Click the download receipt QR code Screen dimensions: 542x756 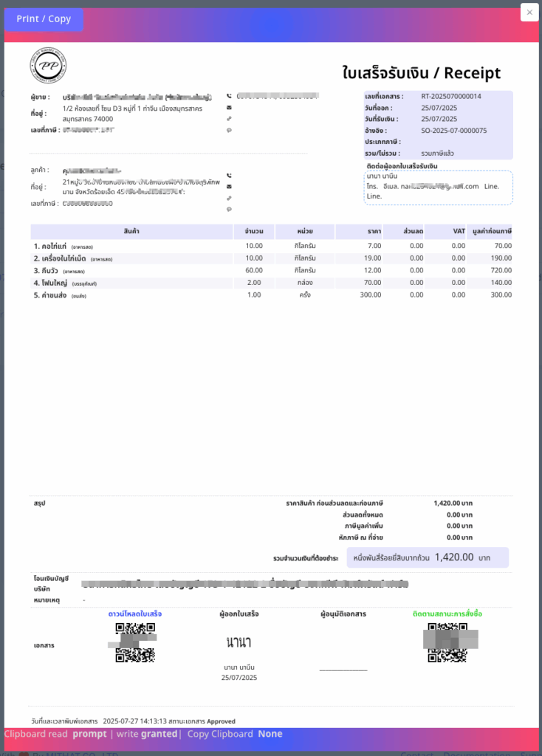tap(135, 643)
